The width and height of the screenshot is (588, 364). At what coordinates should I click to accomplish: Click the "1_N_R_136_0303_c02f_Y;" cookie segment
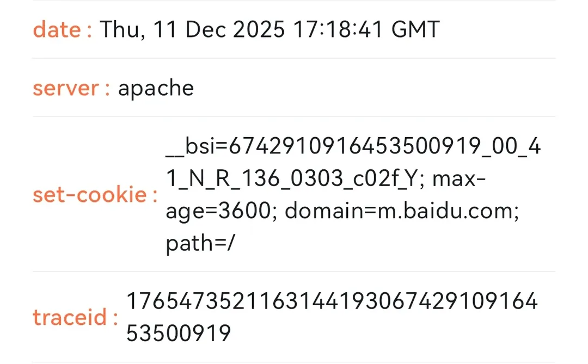click(x=295, y=178)
